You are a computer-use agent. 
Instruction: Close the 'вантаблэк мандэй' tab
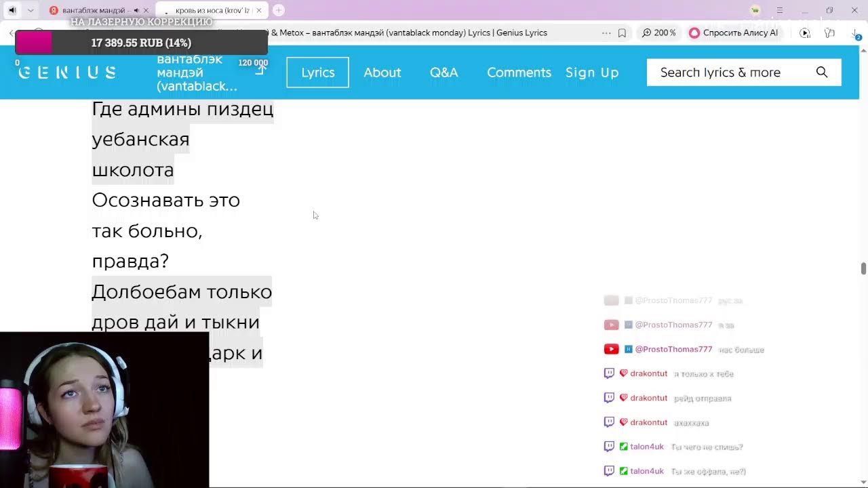pyautogui.click(x=146, y=11)
